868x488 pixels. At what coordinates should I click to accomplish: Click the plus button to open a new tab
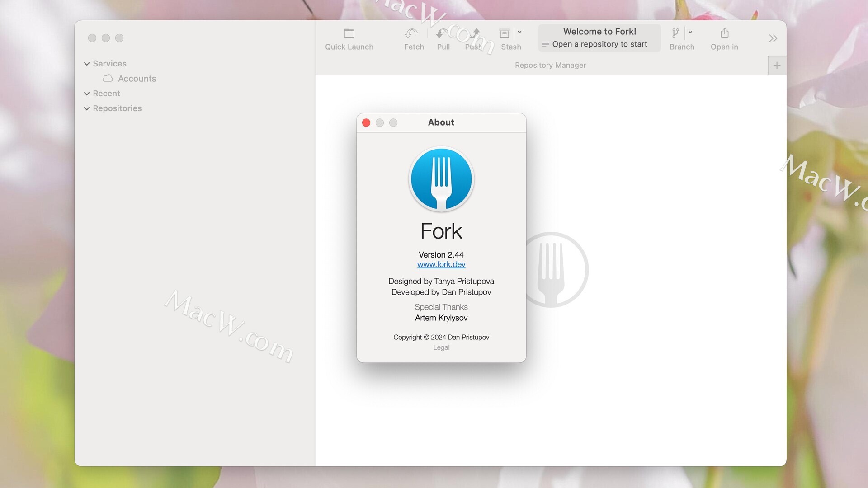(x=777, y=65)
